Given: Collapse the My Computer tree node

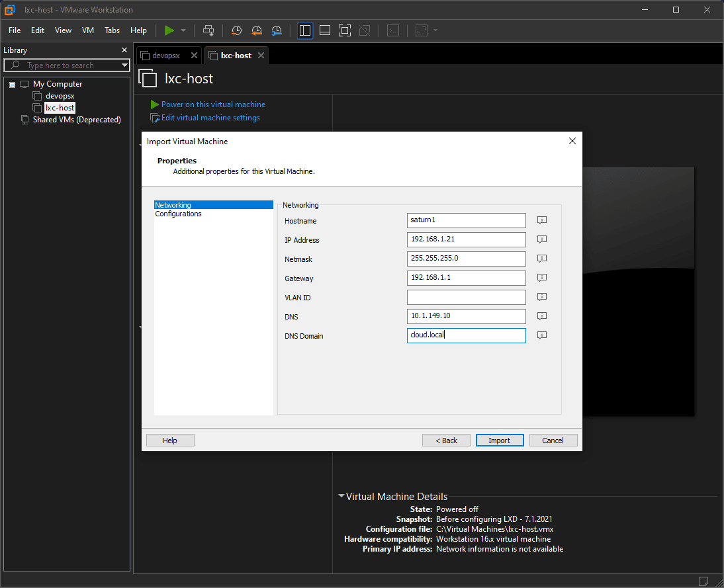Looking at the screenshot, I should click(x=12, y=85).
